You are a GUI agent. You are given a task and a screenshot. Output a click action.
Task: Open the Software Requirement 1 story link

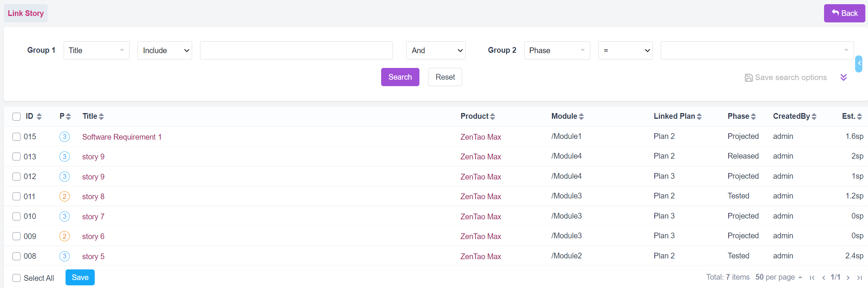point(122,137)
